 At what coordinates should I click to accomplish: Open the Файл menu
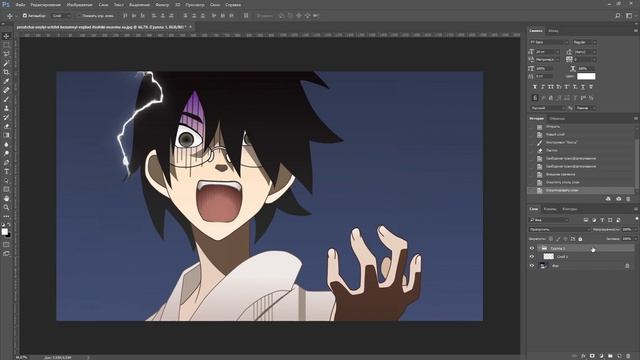tap(20, 5)
